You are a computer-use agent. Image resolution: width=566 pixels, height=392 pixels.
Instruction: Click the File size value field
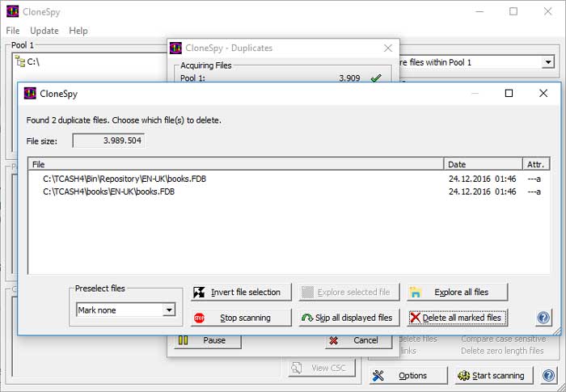tap(108, 141)
